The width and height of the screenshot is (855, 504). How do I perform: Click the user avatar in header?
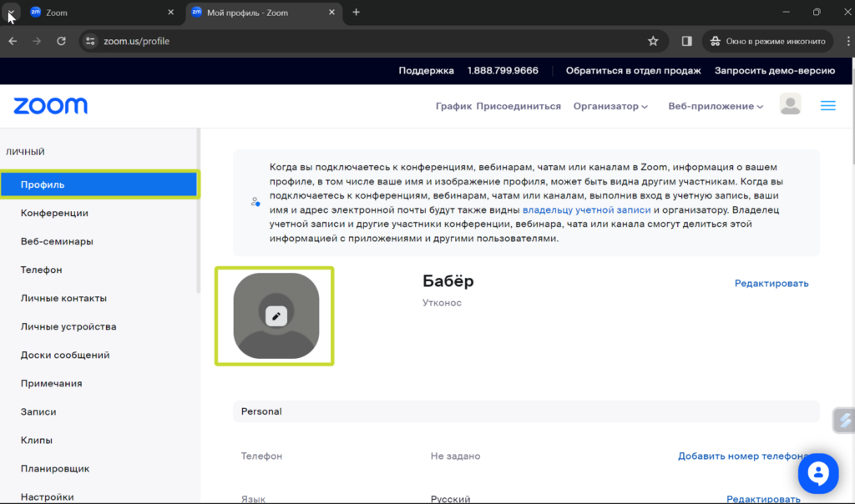tap(790, 104)
